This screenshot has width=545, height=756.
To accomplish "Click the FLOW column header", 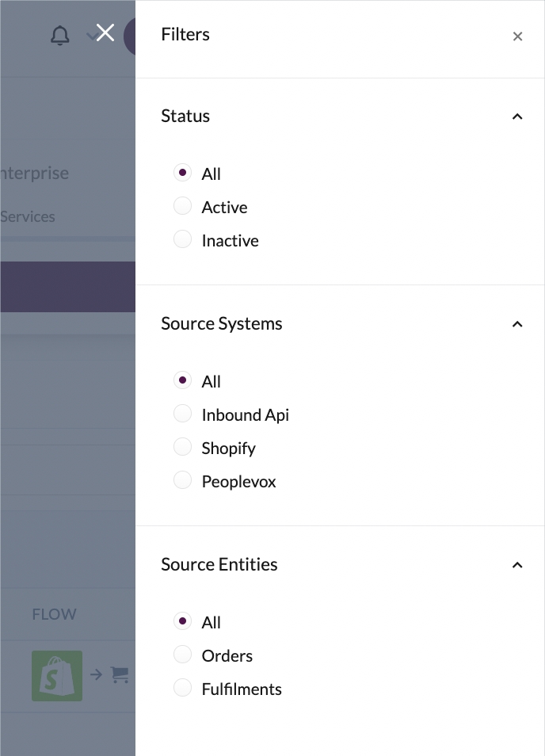I will 54,614.
